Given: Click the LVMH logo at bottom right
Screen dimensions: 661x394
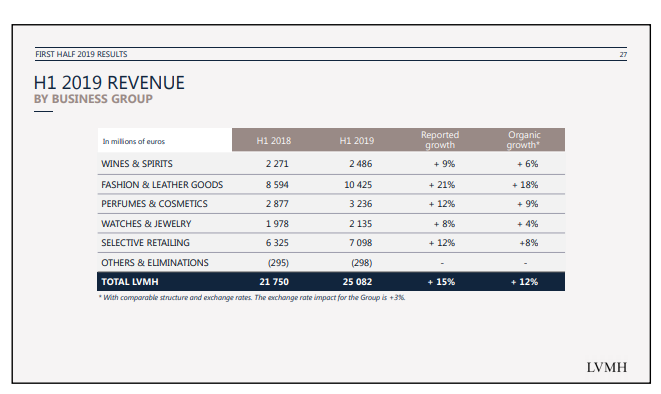Looking at the screenshot, I should click(607, 367).
